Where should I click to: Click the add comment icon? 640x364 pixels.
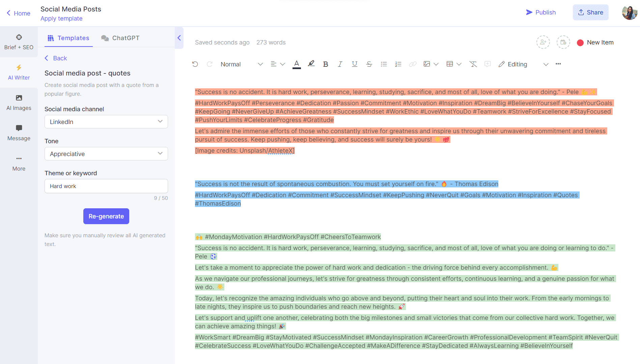(x=488, y=64)
